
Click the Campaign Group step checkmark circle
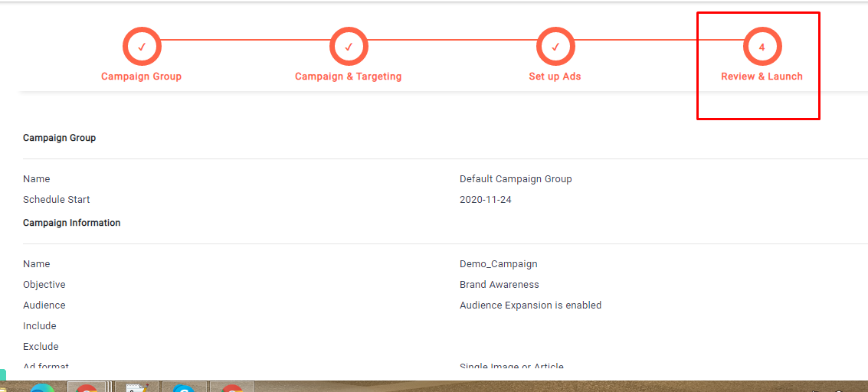pos(142,47)
